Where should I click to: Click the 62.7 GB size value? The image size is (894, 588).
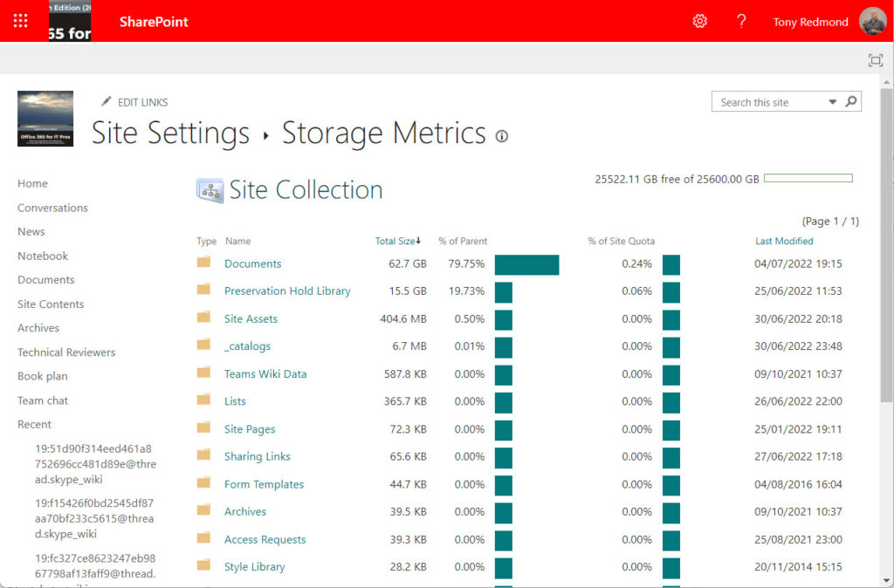coord(407,263)
